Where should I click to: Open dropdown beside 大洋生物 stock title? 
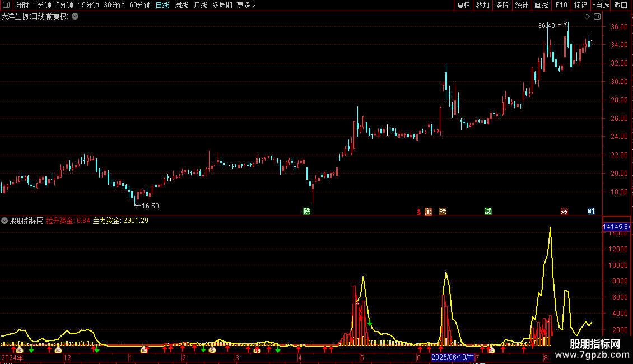click(x=75, y=17)
